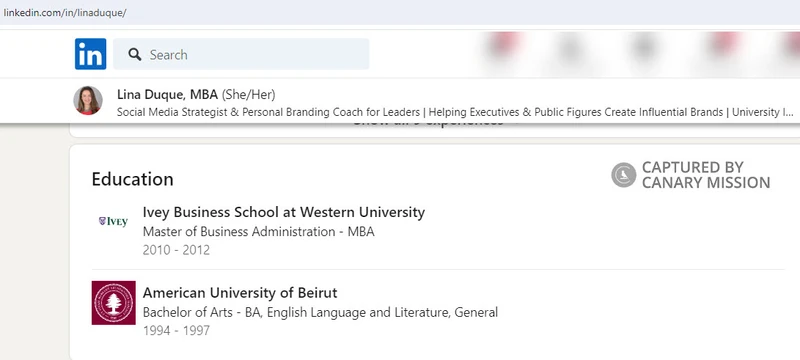Click the Social Media Strategist headline text
The width and height of the screenshot is (800, 360).
[455, 112]
